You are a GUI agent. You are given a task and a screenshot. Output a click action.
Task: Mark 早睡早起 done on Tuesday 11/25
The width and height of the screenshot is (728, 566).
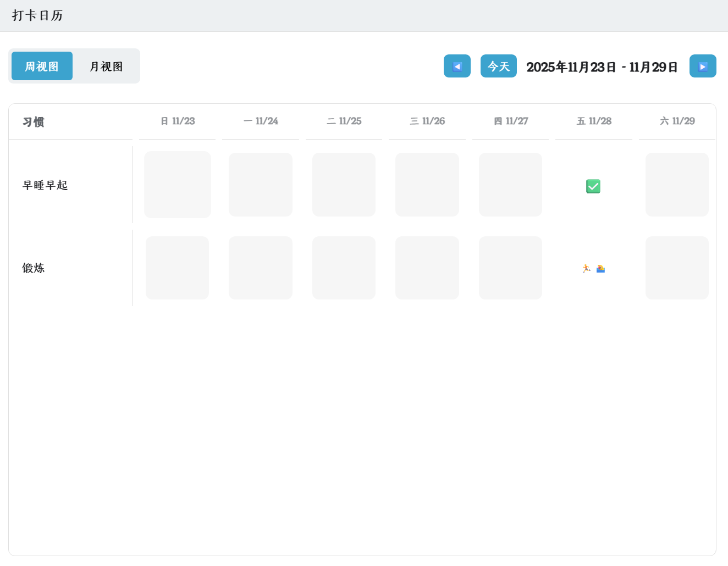[x=344, y=185]
